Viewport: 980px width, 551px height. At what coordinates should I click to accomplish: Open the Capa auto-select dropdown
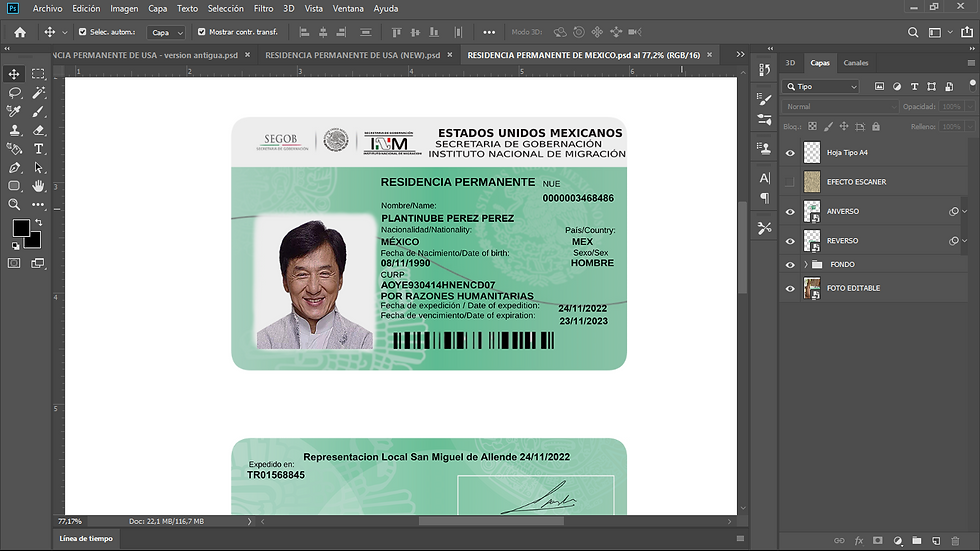click(166, 32)
